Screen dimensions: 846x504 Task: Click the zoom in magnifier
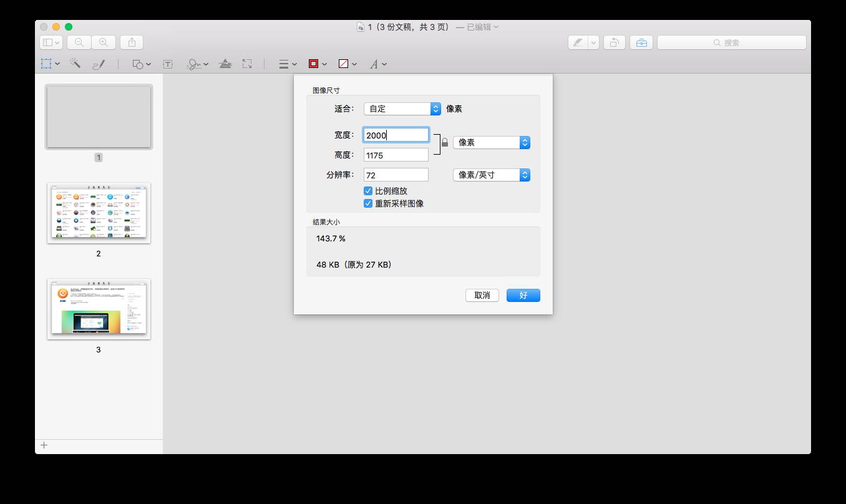tap(104, 42)
